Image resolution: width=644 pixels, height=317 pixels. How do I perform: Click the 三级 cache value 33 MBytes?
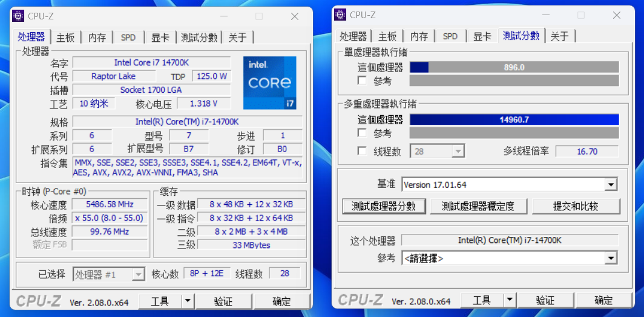click(x=251, y=245)
